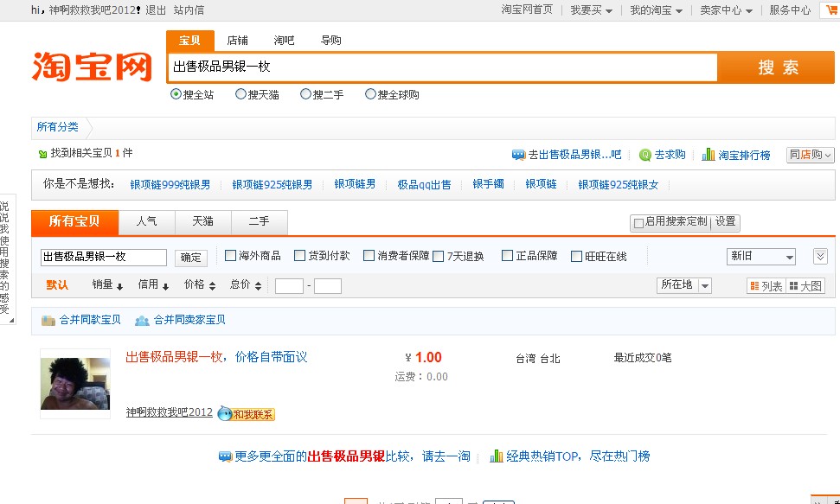Go to 淘宝网首页
840x504 pixels.
527,10
